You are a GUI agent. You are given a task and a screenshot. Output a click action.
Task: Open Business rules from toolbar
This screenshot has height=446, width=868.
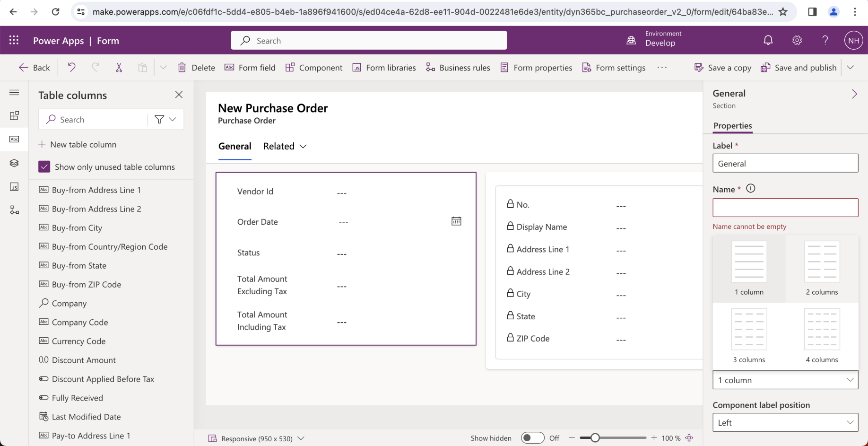click(x=458, y=68)
